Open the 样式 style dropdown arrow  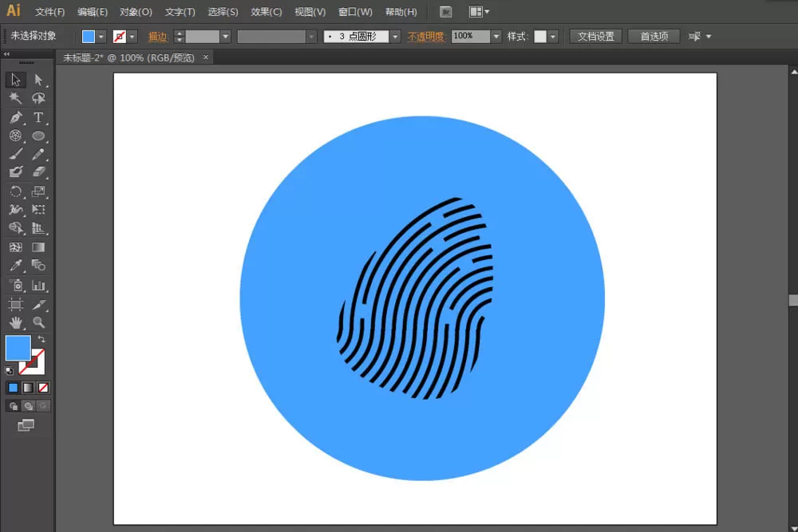click(553, 37)
